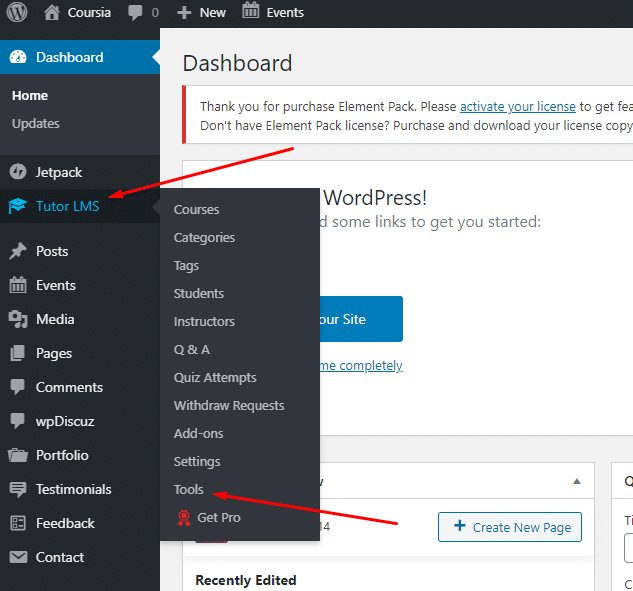Click Events text in top admin bar

[x=285, y=13]
